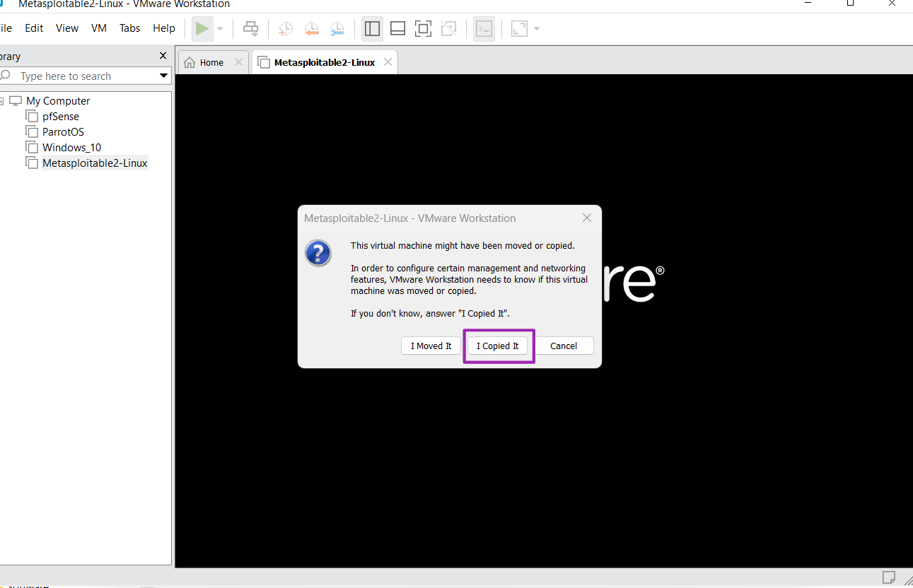
Task: Switch to Unity mode
Action: (448, 28)
